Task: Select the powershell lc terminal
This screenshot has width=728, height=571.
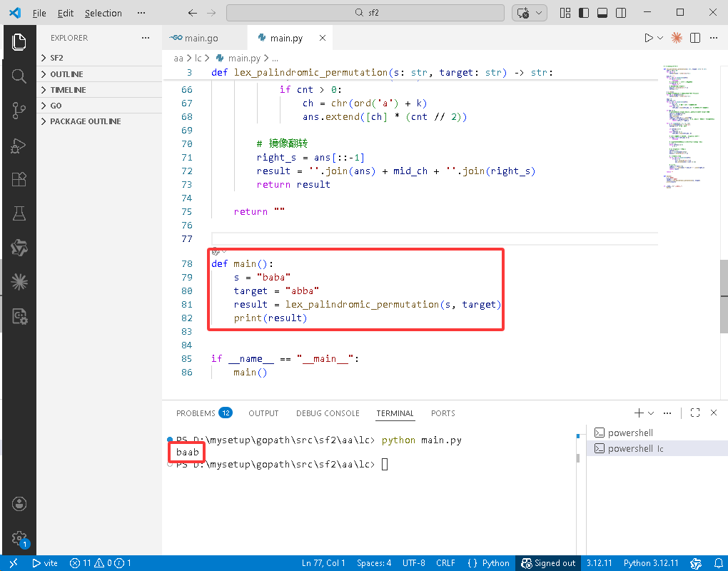Action: point(657,448)
